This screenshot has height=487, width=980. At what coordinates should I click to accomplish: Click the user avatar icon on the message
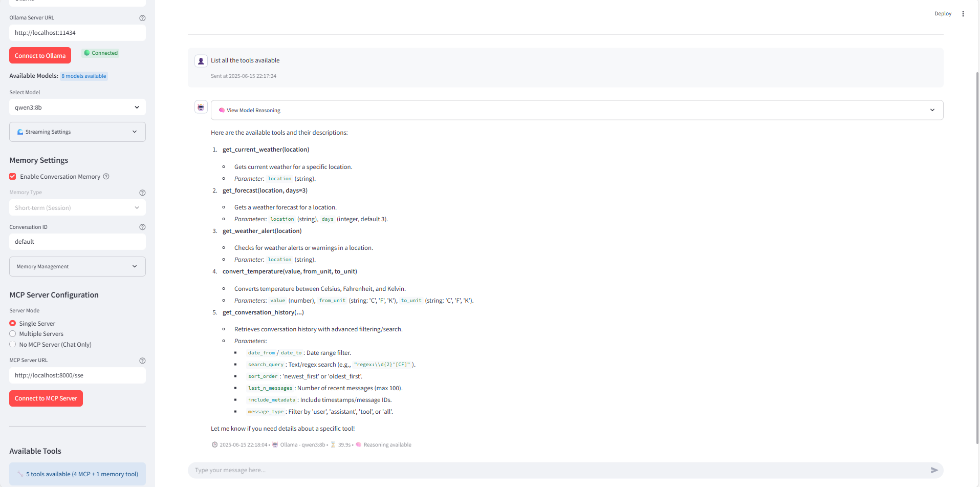[x=201, y=61]
